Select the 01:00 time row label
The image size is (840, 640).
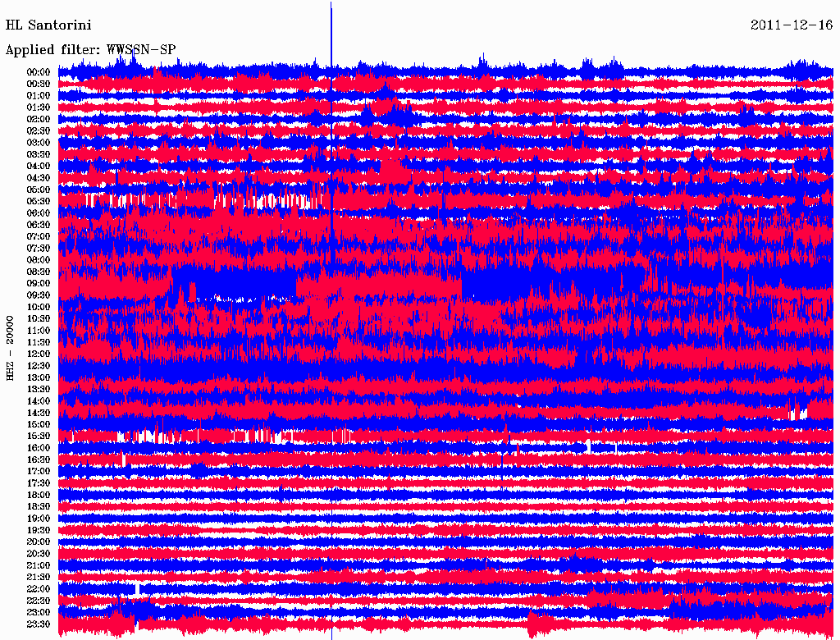pyautogui.click(x=39, y=95)
